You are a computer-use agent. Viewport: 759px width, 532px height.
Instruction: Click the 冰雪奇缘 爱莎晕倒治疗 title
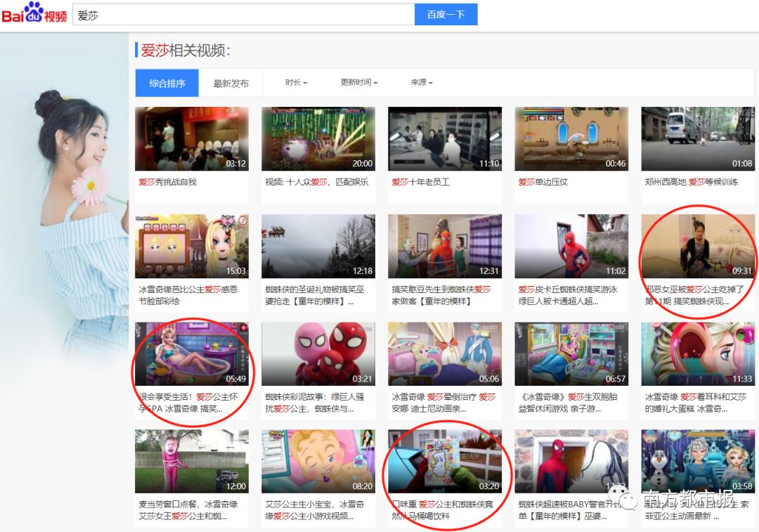pos(444,403)
